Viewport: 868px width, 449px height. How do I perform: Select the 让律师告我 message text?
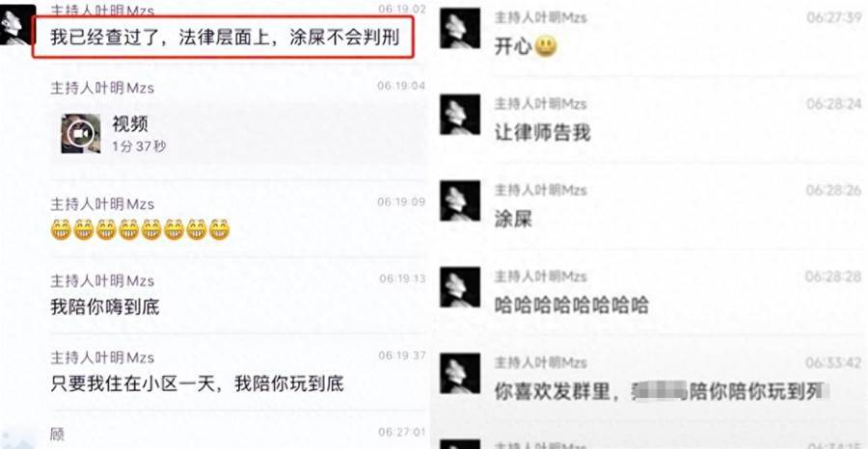(542, 133)
